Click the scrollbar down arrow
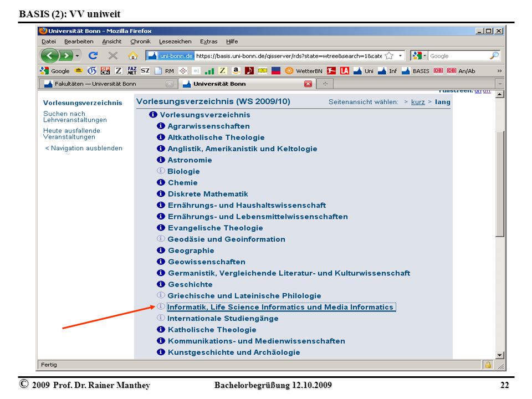The height and width of the screenshot is (399, 532). point(499,355)
